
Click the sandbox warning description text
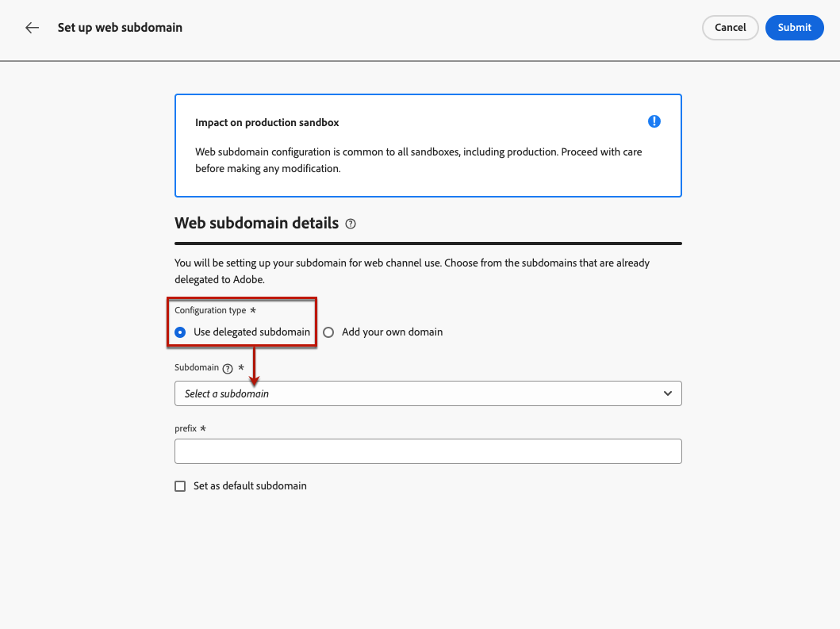418,159
